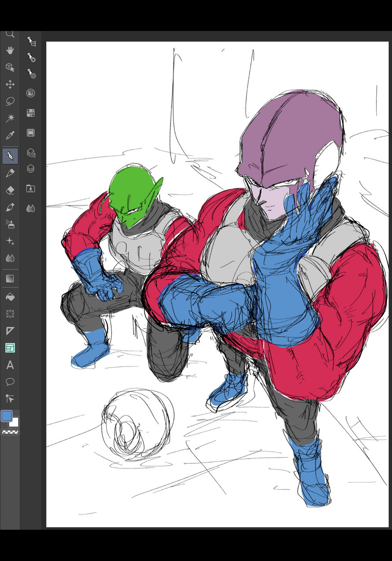Select the Eraser tool
This screenshot has height=561, width=392.
pyautogui.click(x=10, y=190)
